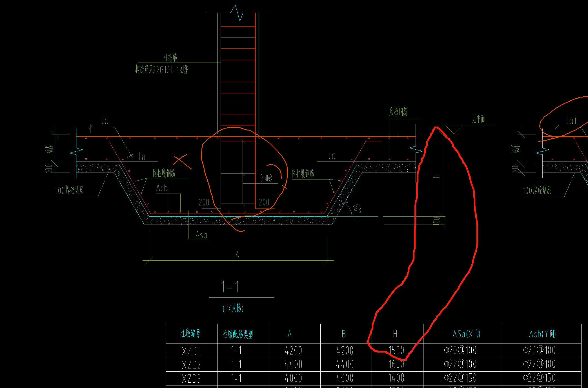Select the 构造详见22G101-1图集 note
The width and height of the screenshot is (588, 388).
pyautogui.click(x=162, y=69)
